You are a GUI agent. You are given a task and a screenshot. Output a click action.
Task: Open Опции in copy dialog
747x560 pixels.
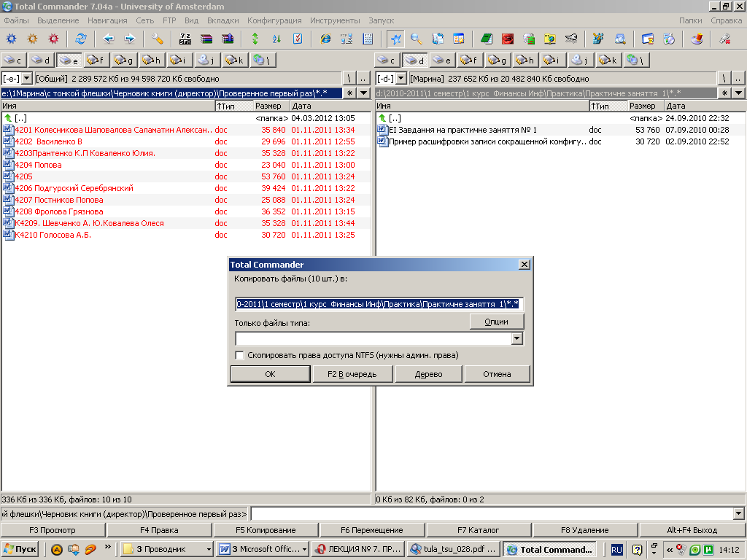(496, 322)
